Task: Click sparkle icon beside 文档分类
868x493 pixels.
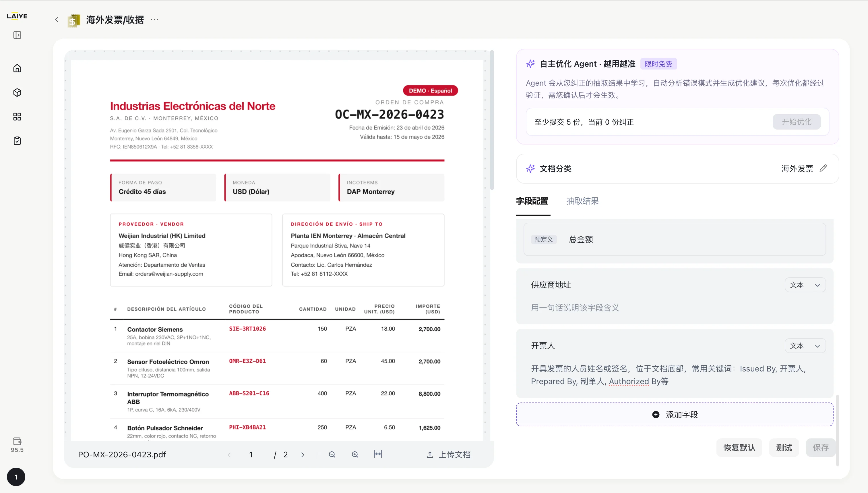Action: click(530, 169)
